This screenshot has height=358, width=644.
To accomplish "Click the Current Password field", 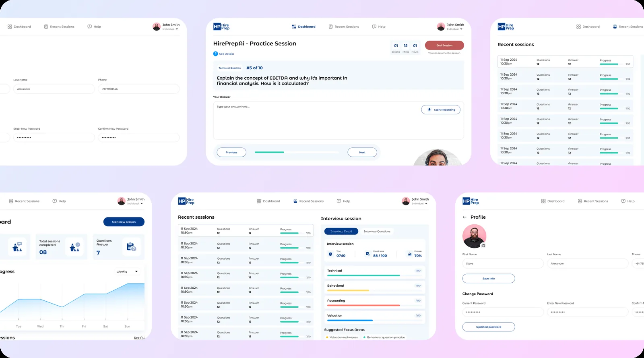I will click(503, 312).
